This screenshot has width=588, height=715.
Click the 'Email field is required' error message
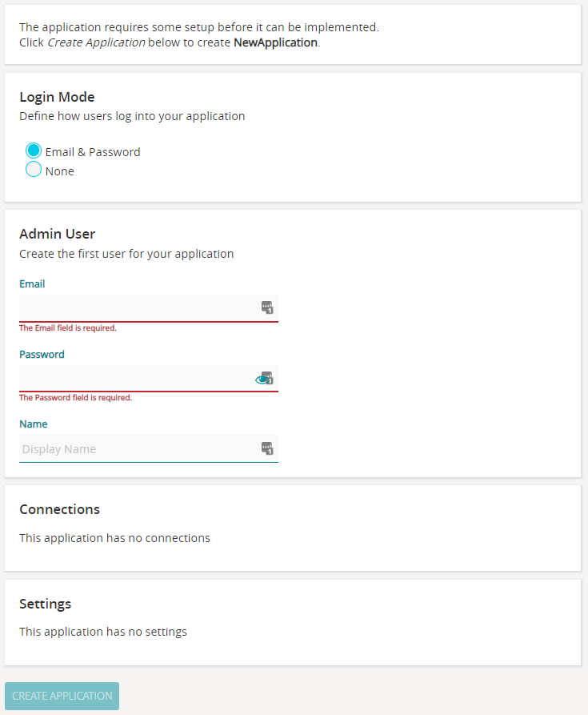pyautogui.click(x=68, y=328)
